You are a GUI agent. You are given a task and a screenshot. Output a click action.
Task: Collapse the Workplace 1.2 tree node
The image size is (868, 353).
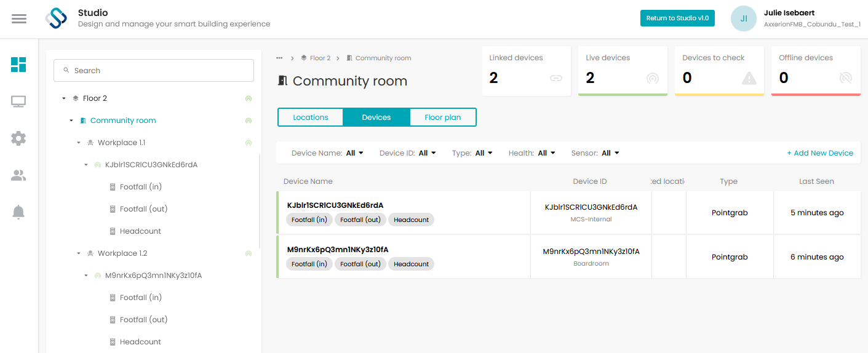tap(79, 253)
